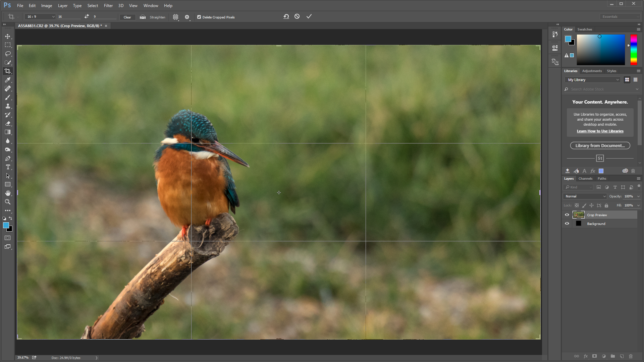This screenshot has width=644, height=362.
Task: Toggle visibility of the Background layer
Action: tap(567, 224)
